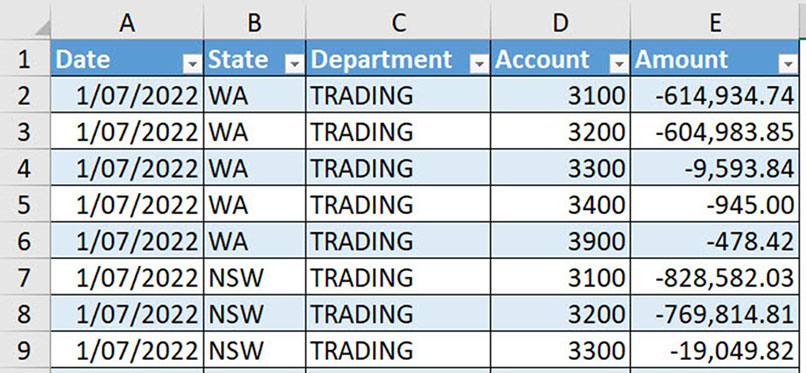Select amount cell -19,049.82
Viewport: 806px width, 373px height.
point(715,350)
